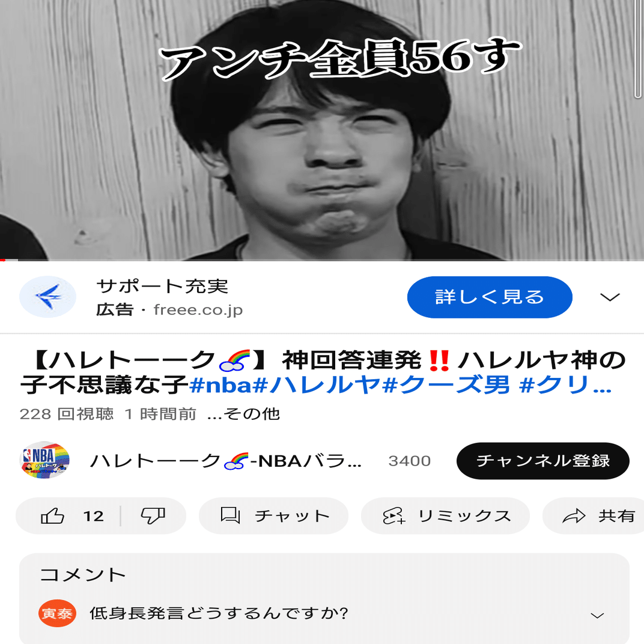Open the #ハレルヤ hashtag link
This screenshot has width=644, height=644.
(x=316, y=386)
